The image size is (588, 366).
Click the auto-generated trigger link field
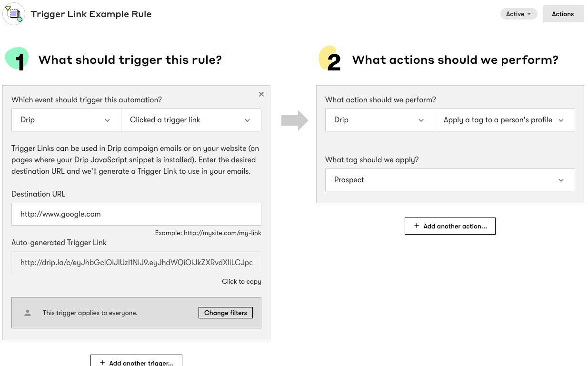click(136, 263)
